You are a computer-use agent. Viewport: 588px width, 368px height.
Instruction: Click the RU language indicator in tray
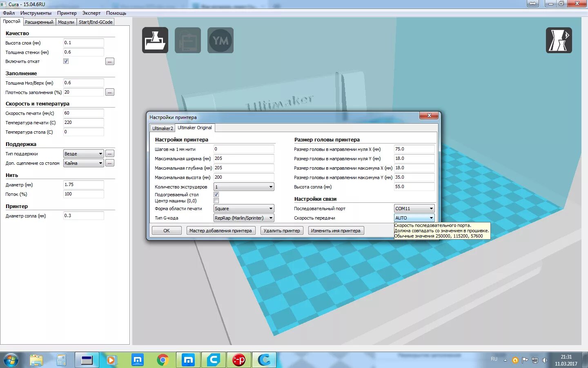pyautogui.click(x=494, y=359)
